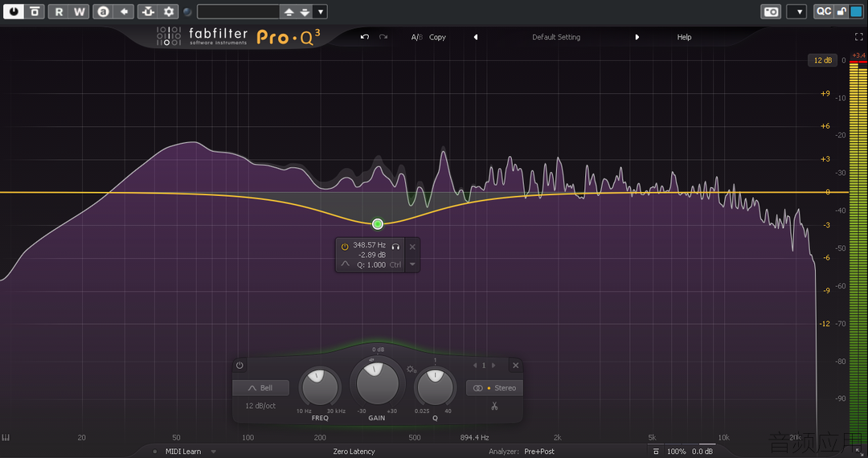Click Copy to copy A/B state
This screenshot has width=868, height=458.
click(x=437, y=37)
